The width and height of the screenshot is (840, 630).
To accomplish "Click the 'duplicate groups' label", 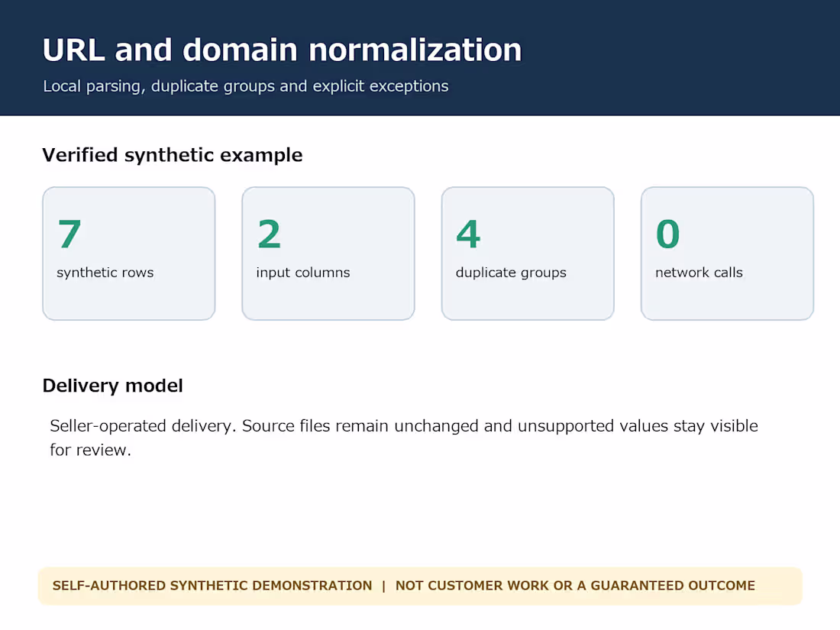I will coord(511,273).
